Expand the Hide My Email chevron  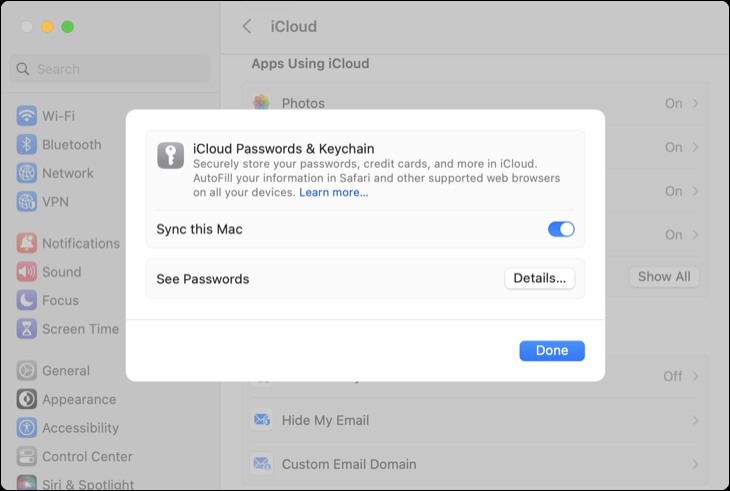point(696,420)
